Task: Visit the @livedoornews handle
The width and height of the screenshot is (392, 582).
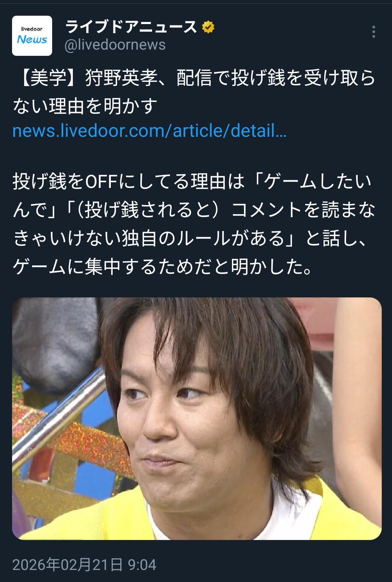Action: [x=115, y=45]
